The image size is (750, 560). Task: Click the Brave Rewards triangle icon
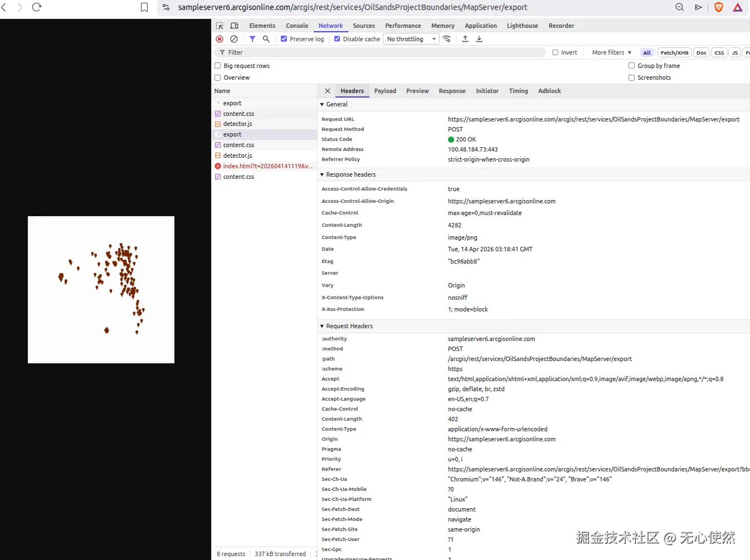[738, 7]
